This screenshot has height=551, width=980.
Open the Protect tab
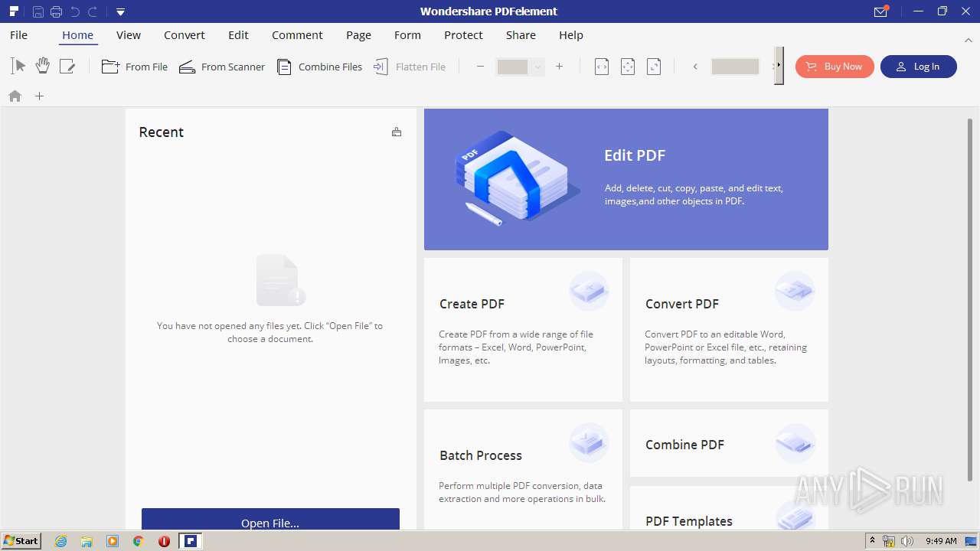click(463, 34)
